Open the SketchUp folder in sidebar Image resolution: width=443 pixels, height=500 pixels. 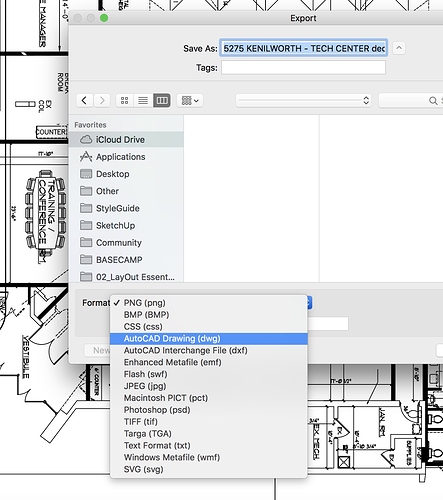click(126, 225)
